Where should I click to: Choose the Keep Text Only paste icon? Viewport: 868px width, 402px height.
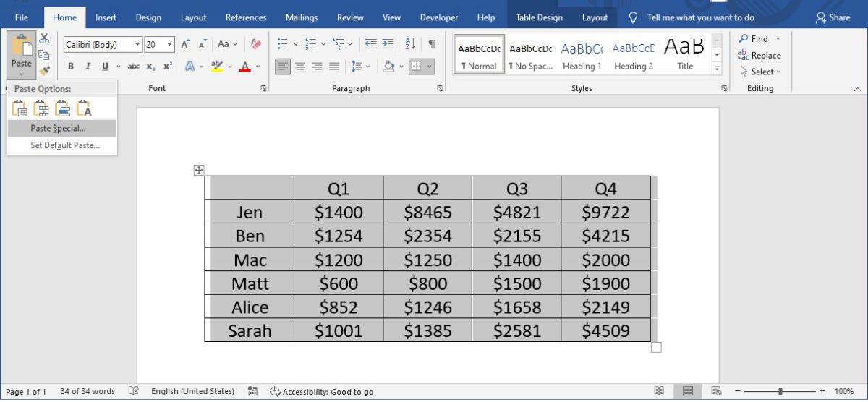pyautogui.click(x=84, y=108)
